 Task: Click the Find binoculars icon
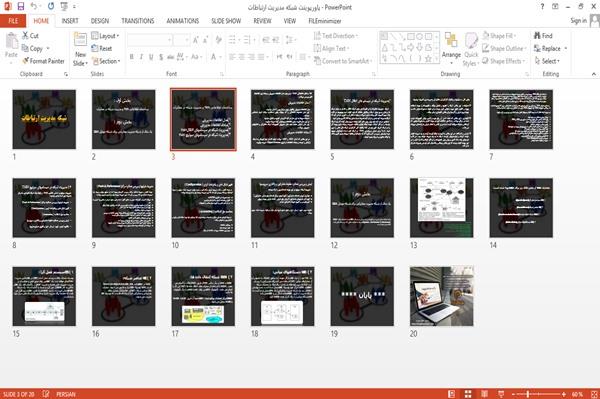click(538, 36)
